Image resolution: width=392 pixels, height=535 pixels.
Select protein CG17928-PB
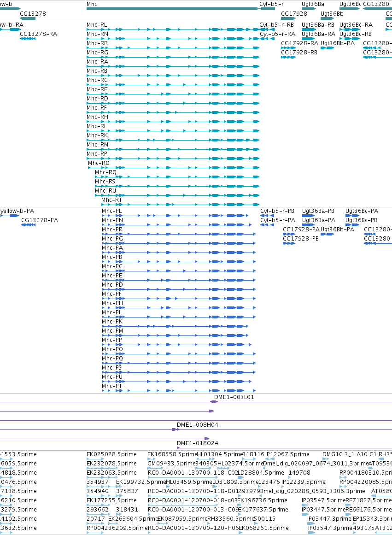coord(301,239)
